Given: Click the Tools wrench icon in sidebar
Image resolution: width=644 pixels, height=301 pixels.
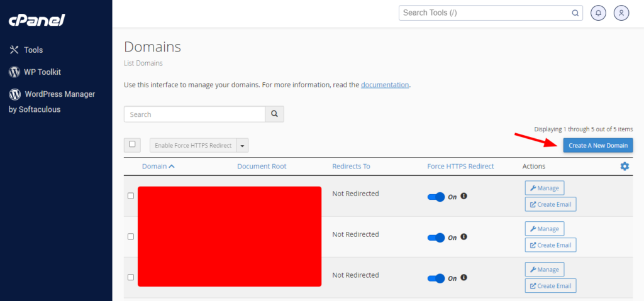Looking at the screenshot, I should (14, 50).
